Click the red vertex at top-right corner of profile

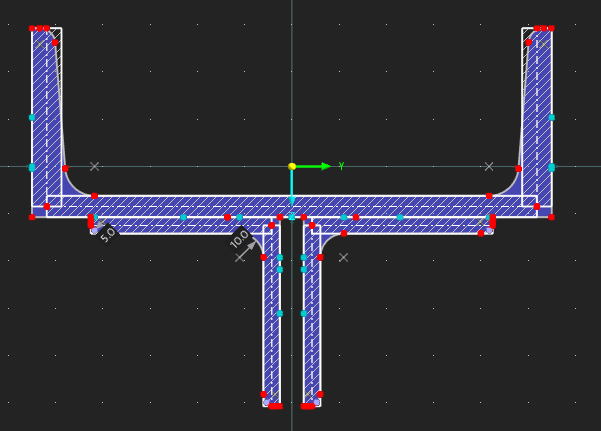coord(551,28)
